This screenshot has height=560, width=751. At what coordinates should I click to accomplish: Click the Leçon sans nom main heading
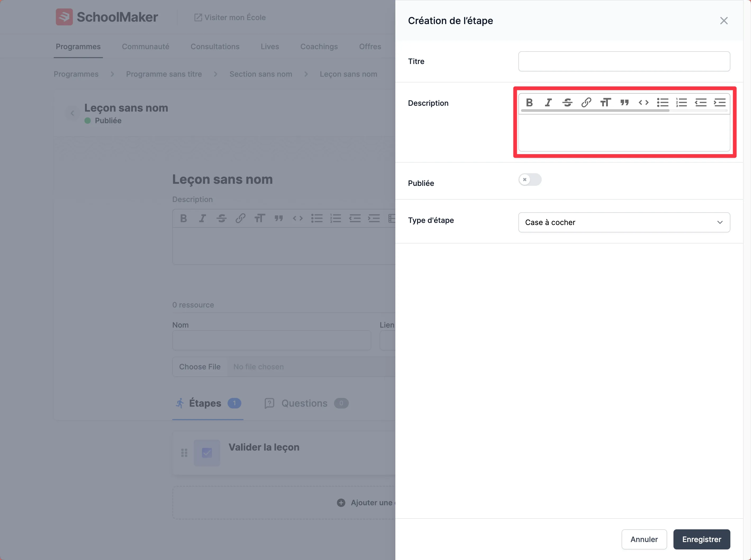[x=223, y=179]
